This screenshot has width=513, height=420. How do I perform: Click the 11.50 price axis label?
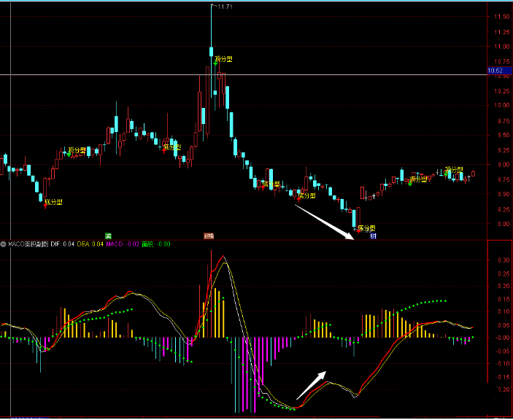click(x=502, y=17)
